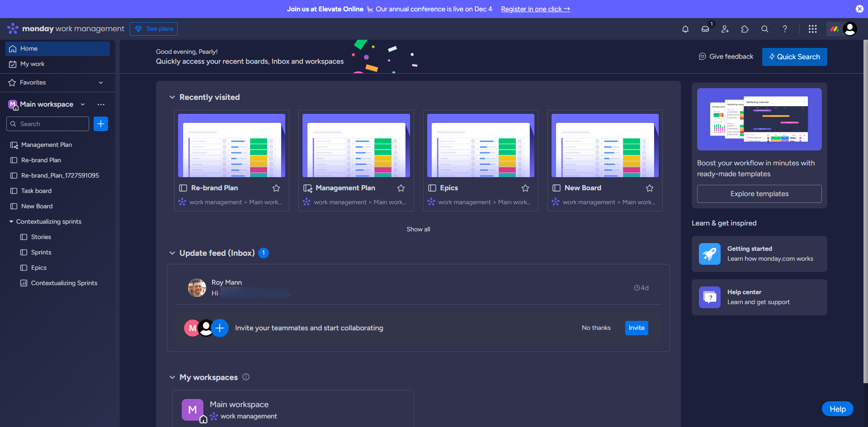868x427 pixels.
Task: Click the search magnifier in top bar
Action: pyautogui.click(x=764, y=29)
